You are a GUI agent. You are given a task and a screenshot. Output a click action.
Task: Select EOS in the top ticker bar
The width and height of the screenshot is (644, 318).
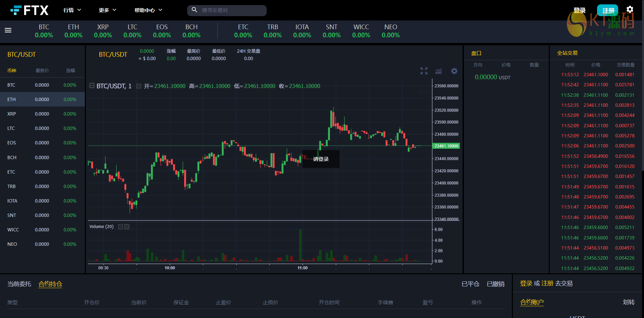(x=162, y=31)
